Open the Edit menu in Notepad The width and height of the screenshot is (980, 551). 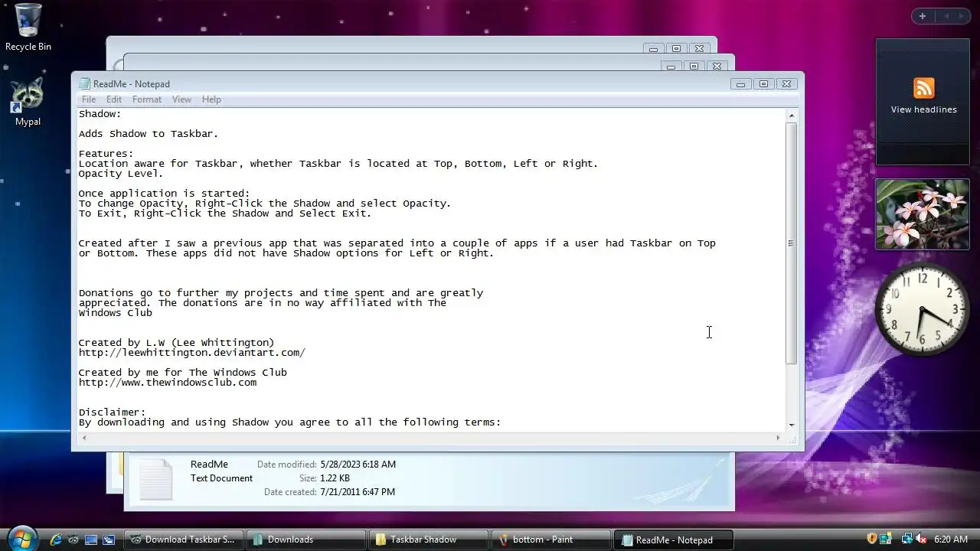click(114, 99)
